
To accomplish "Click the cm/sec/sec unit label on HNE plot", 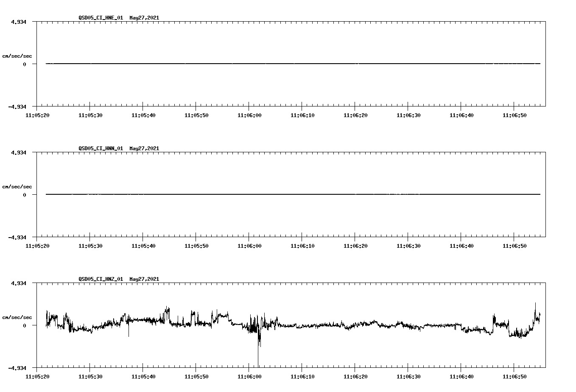I will [x=17, y=56].
